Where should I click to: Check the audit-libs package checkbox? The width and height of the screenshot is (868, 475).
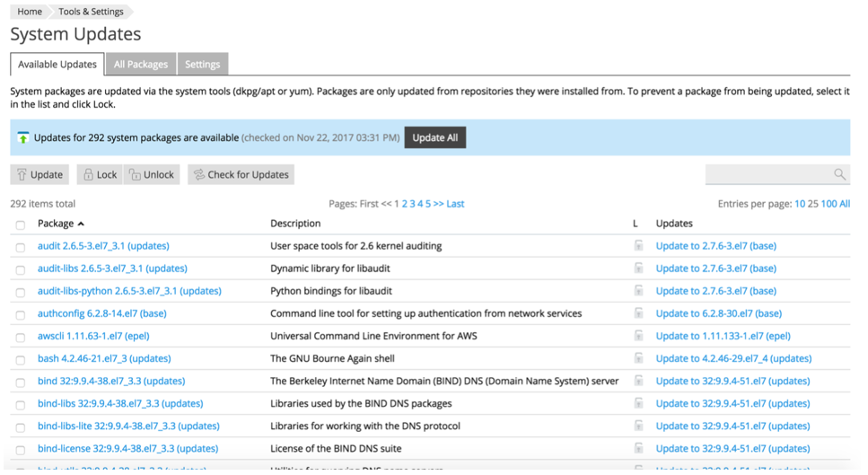click(x=21, y=269)
